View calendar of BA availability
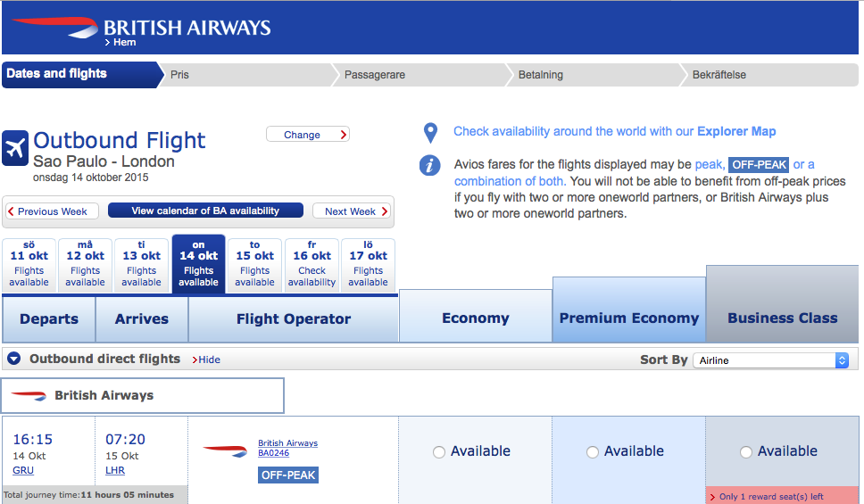This screenshot has height=504, width=864. pyautogui.click(x=205, y=211)
